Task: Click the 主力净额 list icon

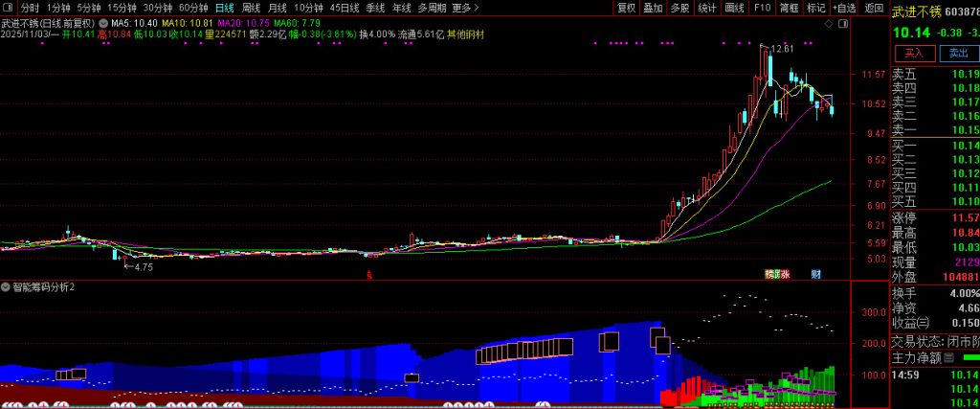Action: (948, 357)
